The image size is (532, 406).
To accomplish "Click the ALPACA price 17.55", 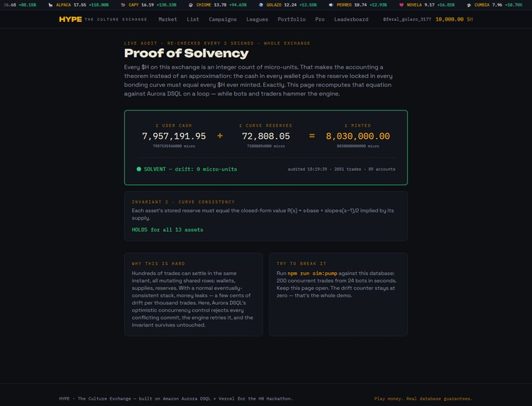I will (79, 5).
